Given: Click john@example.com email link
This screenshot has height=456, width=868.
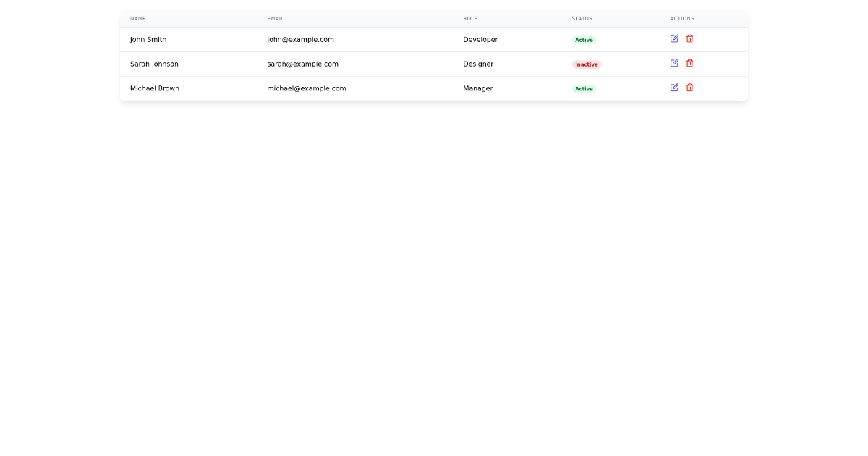Looking at the screenshot, I should tap(299, 40).
